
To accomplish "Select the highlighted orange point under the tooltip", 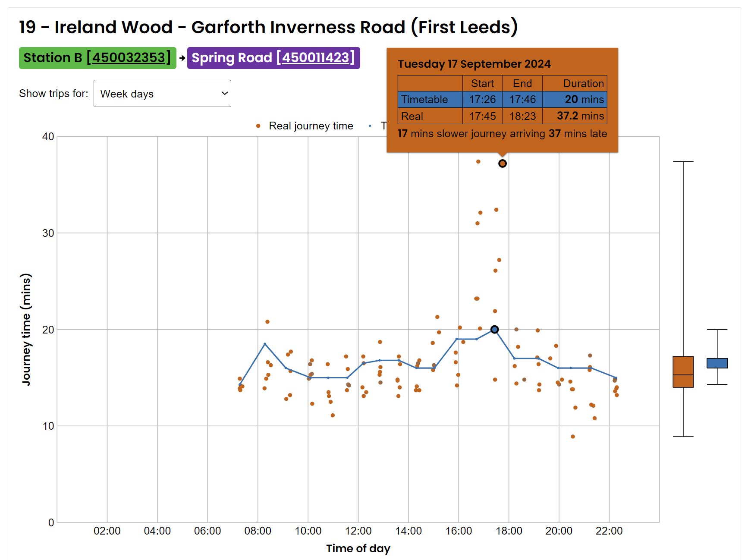I will point(502,164).
